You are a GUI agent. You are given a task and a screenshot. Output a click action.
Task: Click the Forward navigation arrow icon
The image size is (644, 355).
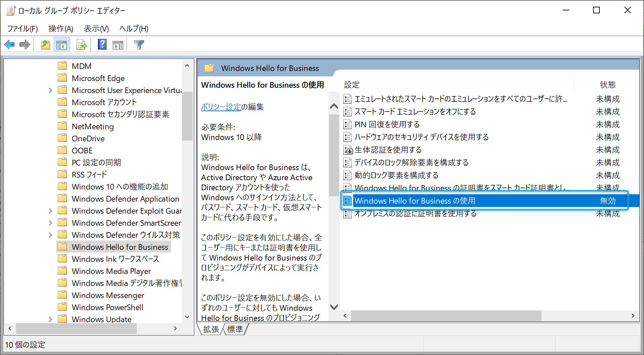[x=24, y=44]
